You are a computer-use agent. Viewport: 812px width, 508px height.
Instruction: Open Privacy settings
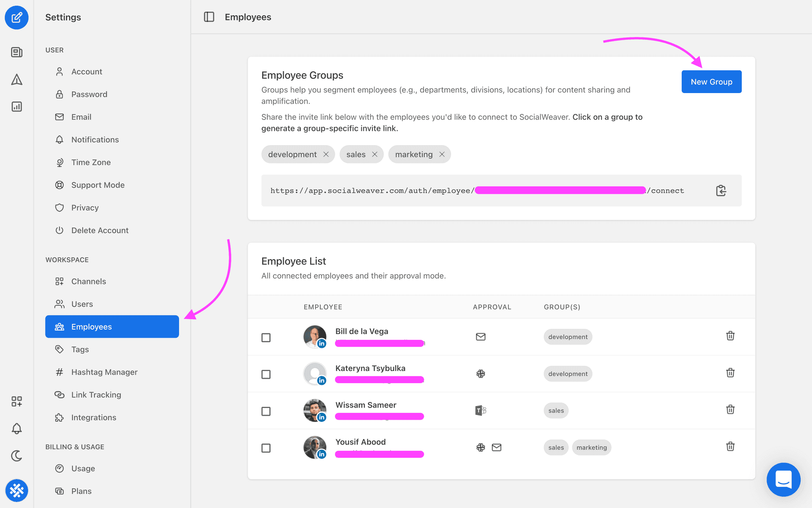point(112,208)
